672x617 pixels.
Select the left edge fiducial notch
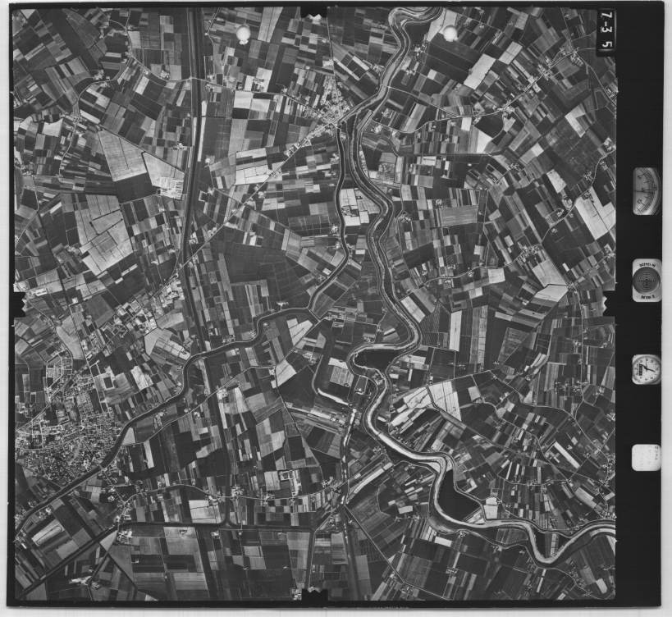[x=18, y=289]
